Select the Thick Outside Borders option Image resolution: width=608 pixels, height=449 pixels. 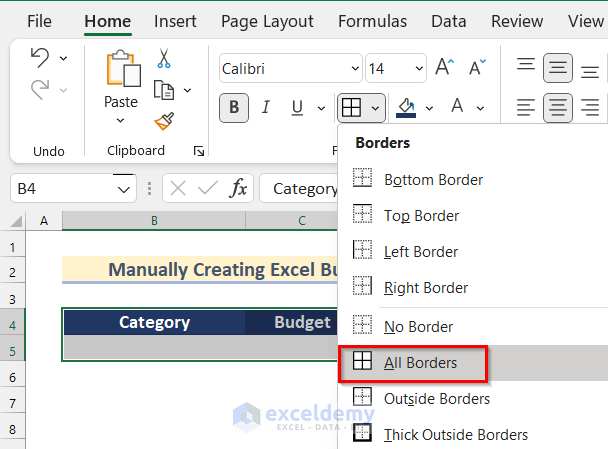point(455,435)
